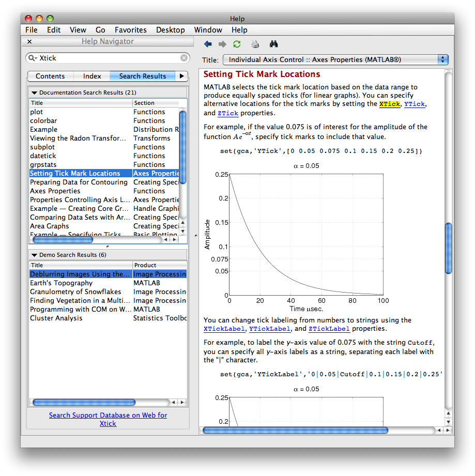Click documentation list scroll down arrow
The image size is (475, 476).
(183, 232)
